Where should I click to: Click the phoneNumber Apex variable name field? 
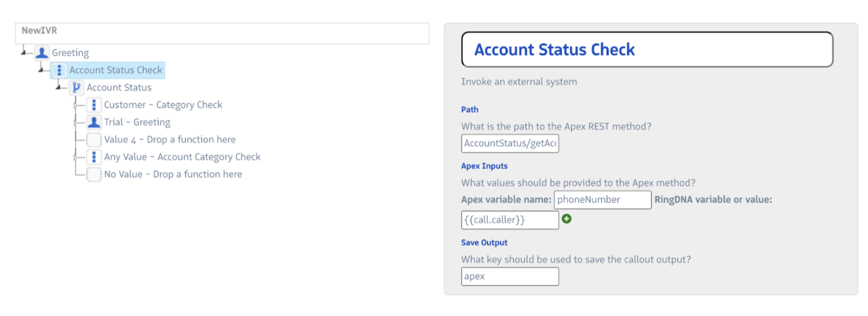602,200
